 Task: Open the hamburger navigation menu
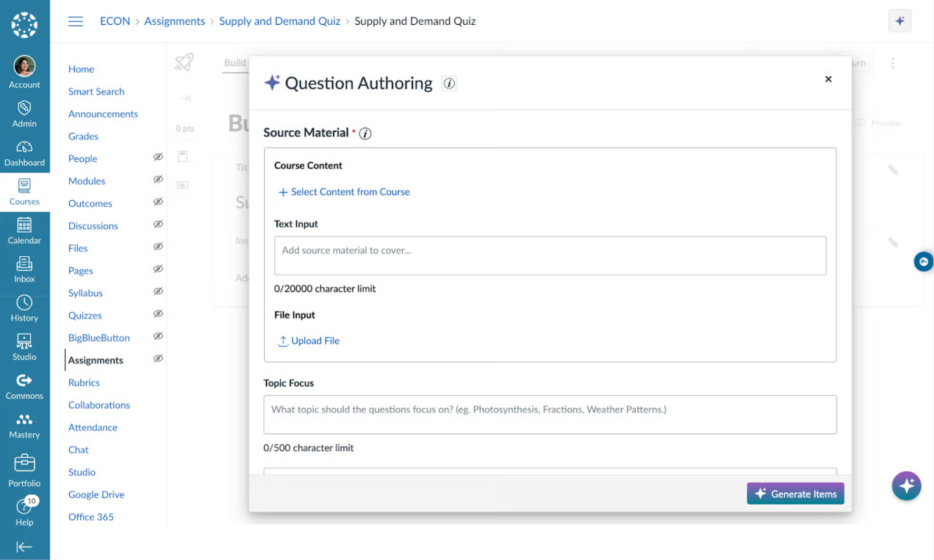[75, 21]
